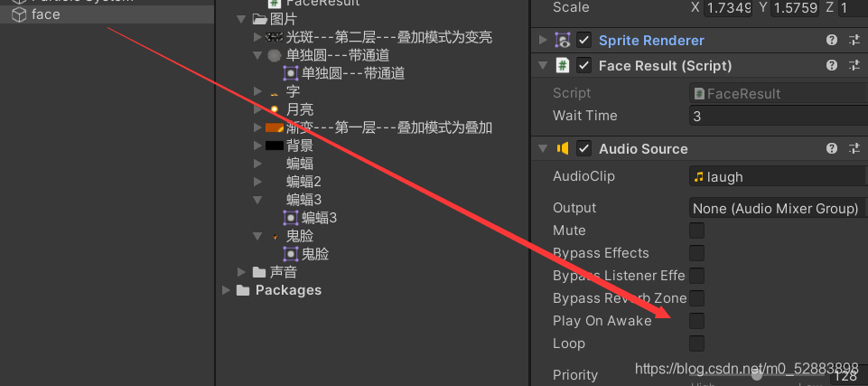Click the Wait Time label
The image size is (868, 386).
click(584, 116)
